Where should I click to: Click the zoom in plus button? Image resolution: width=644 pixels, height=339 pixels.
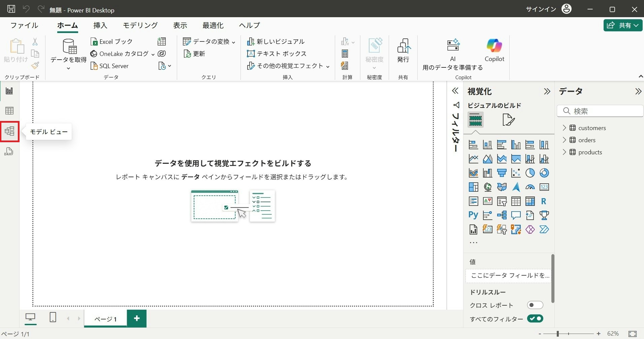[x=599, y=334]
